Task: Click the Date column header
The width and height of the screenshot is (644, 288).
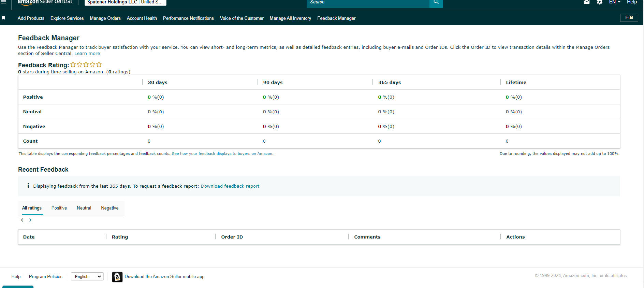Action: tap(29, 237)
